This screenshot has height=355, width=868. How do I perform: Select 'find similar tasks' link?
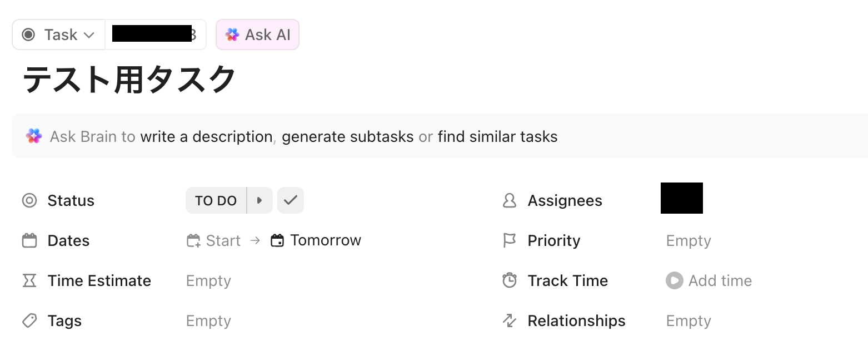[497, 136]
